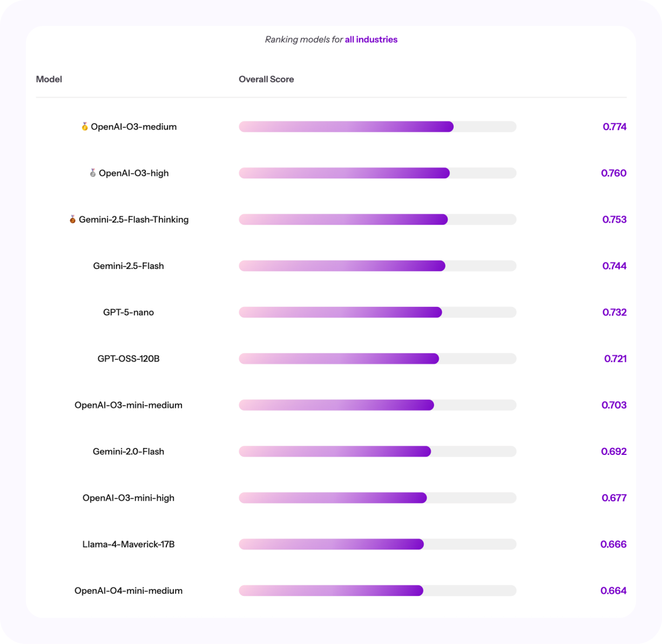
Task: Select the Gemini-2.5-Flash model name
Action: pos(129,266)
